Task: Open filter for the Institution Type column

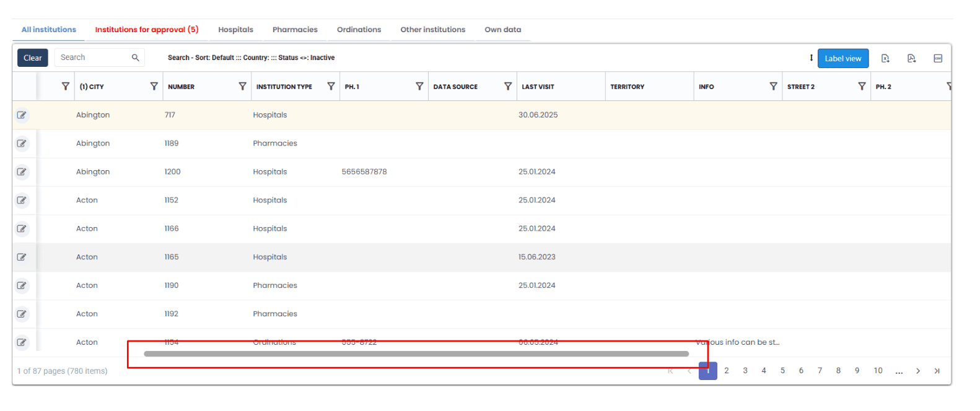Action: (x=331, y=87)
